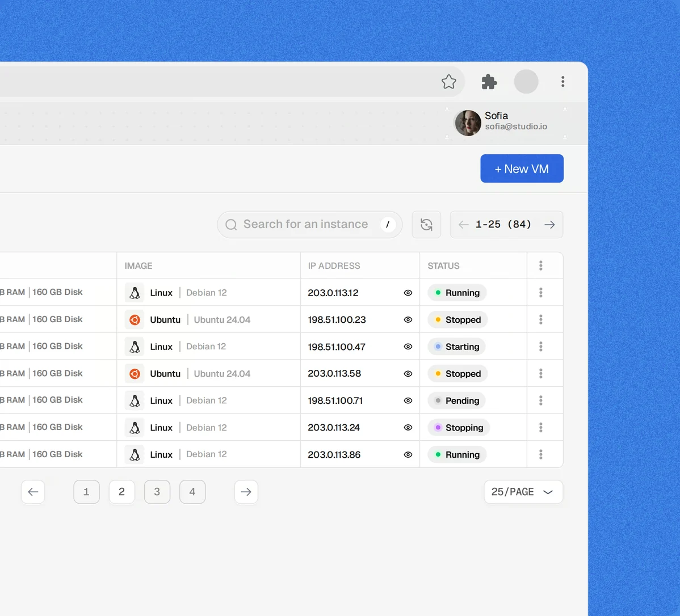Open the browser three-dot menu
The height and width of the screenshot is (616, 680).
563,82
